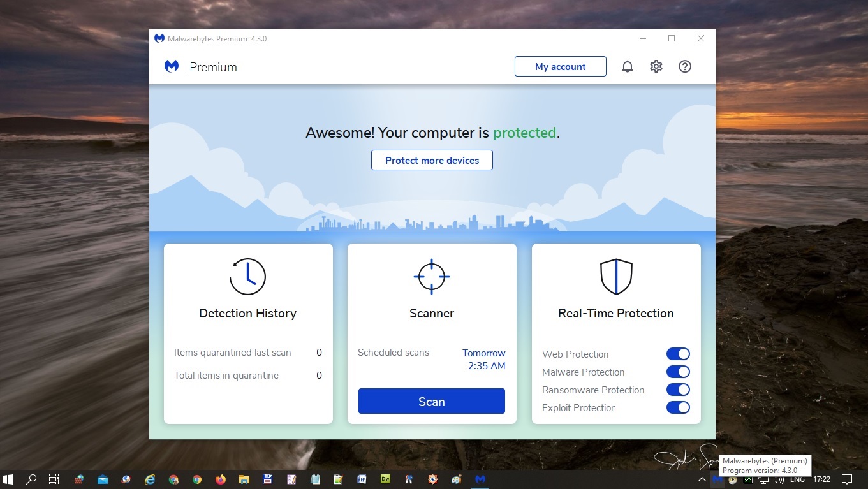
Task: Click the Scheduled scans label
Action: (x=394, y=353)
